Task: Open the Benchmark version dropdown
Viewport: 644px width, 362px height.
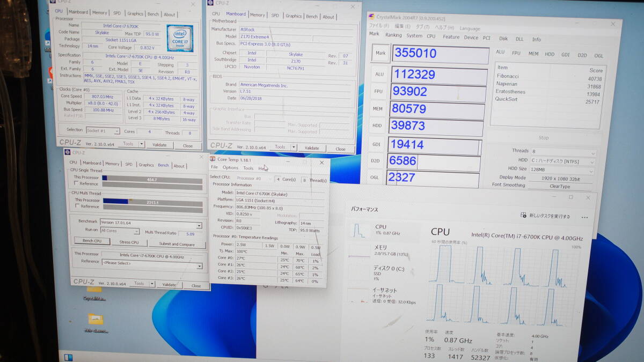Action: click(199, 226)
